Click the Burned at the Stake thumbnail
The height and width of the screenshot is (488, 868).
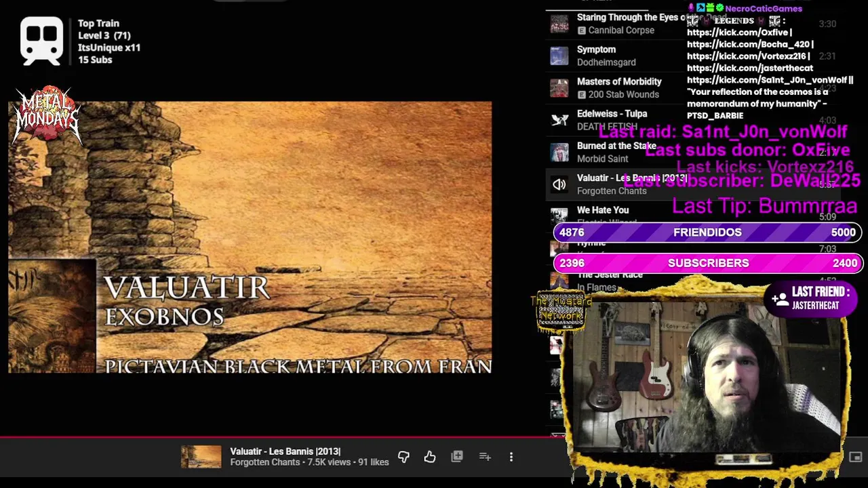pyautogui.click(x=559, y=152)
